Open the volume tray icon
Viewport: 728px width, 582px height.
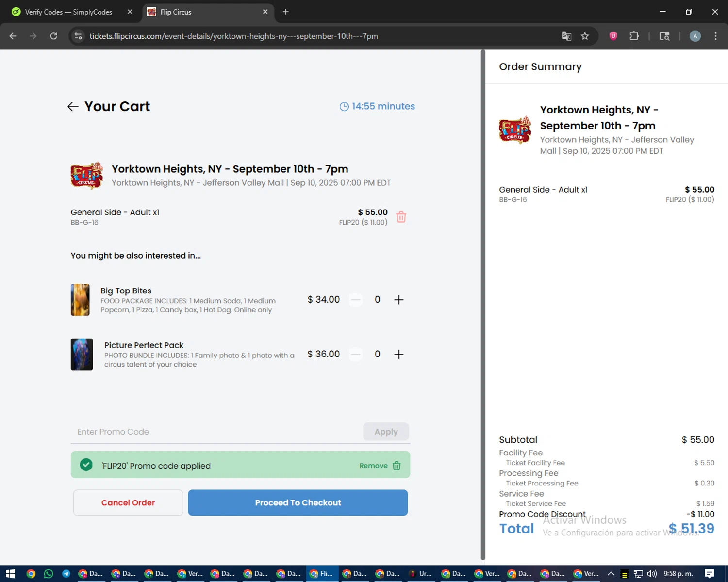tap(652, 574)
